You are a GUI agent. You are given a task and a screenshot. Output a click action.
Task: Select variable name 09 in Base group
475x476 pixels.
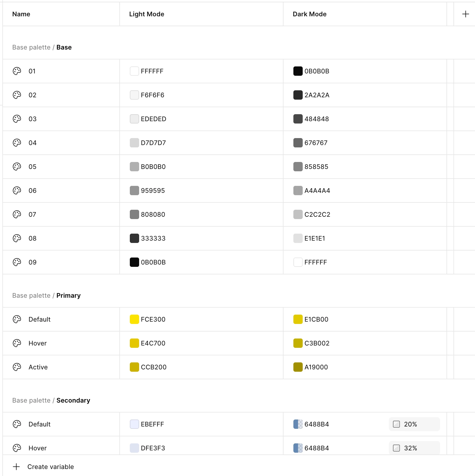point(33,262)
